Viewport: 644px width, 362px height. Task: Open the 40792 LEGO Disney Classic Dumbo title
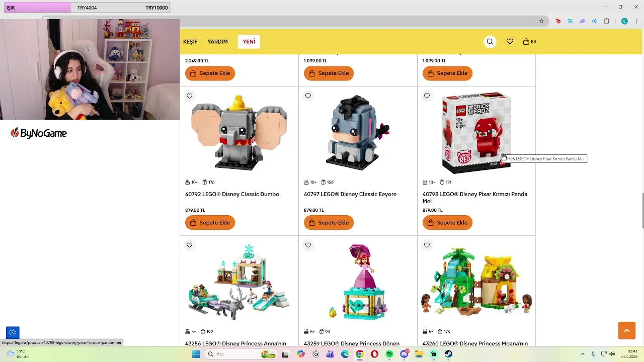point(232,194)
